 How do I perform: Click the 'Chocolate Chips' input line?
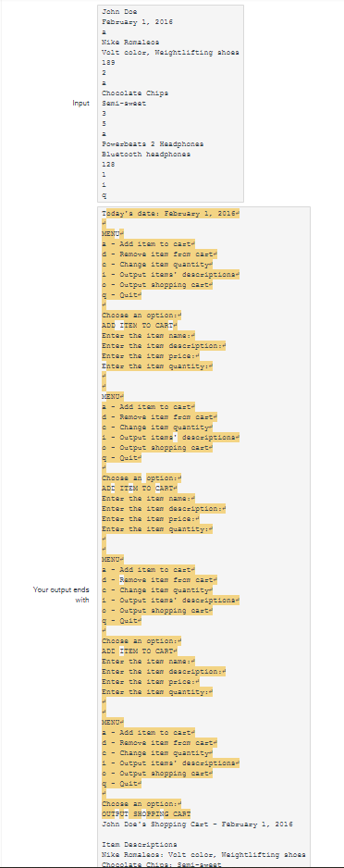[x=135, y=93]
